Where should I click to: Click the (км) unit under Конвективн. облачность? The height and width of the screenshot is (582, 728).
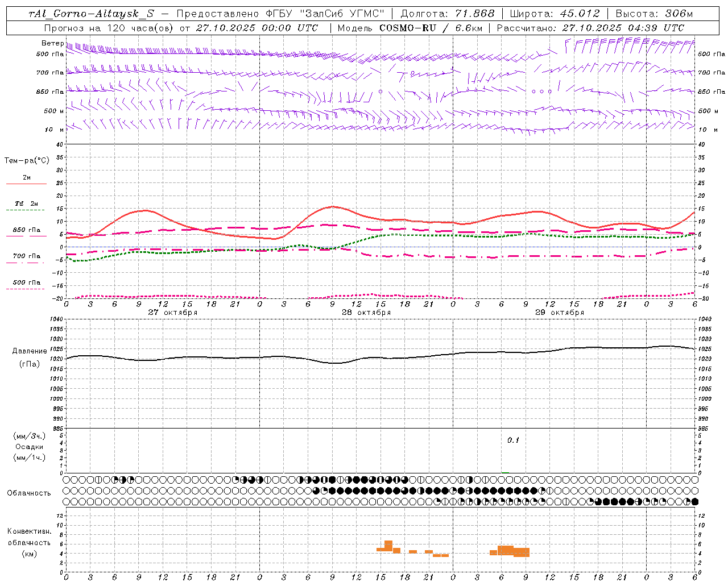point(30,554)
